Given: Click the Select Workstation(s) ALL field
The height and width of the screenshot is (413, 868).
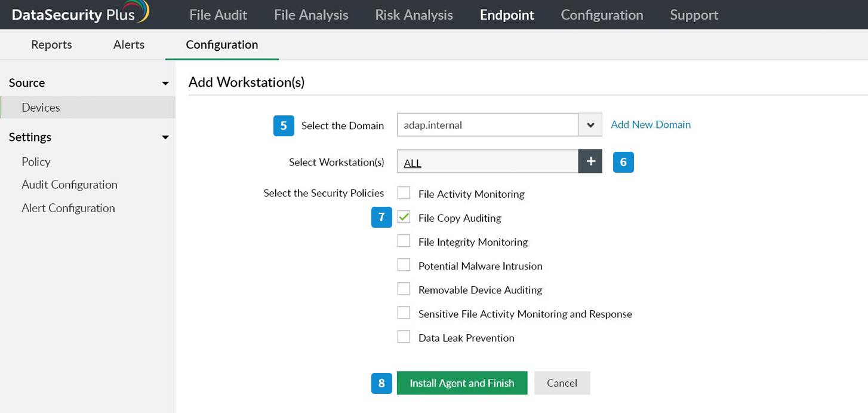Looking at the screenshot, I should (x=487, y=161).
